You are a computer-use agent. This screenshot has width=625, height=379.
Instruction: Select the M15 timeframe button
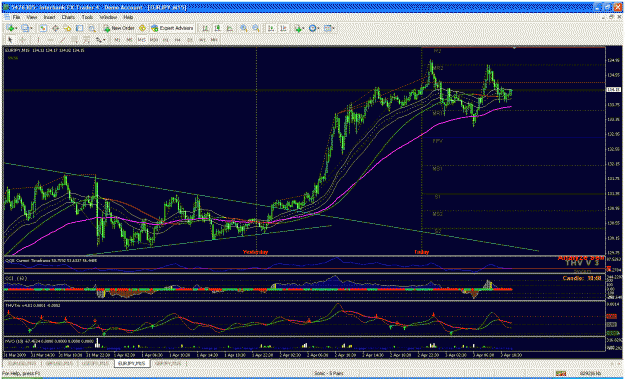pos(142,39)
